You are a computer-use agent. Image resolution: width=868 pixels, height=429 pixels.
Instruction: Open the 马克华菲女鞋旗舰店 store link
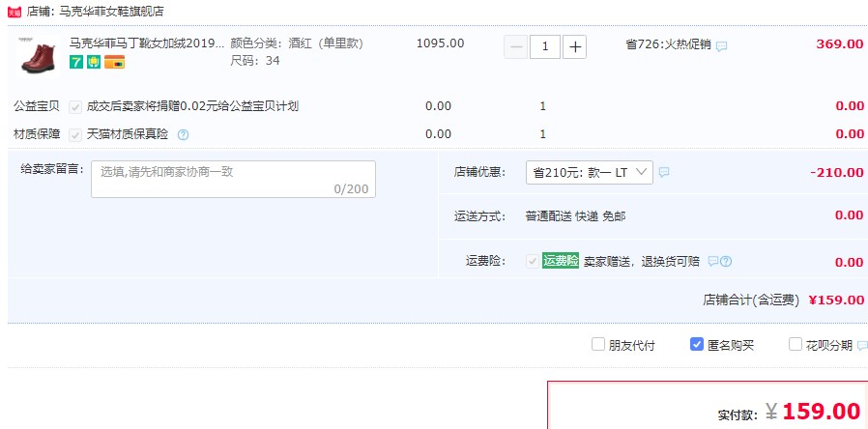tap(111, 12)
